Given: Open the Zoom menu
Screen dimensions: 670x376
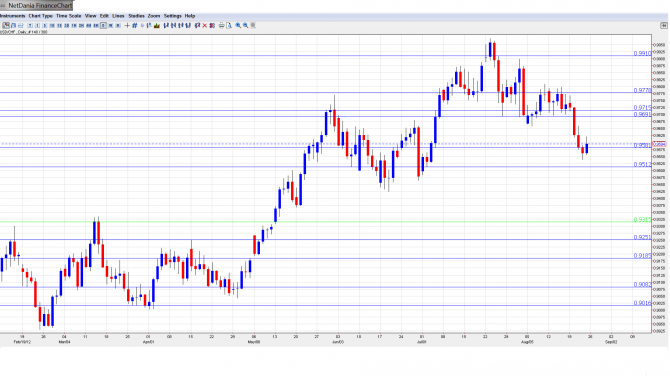Looking at the screenshot, I should (x=154, y=16).
